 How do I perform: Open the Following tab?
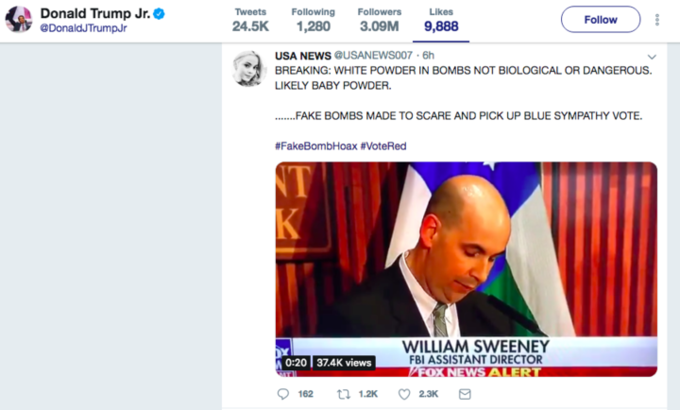tap(313, 20)
